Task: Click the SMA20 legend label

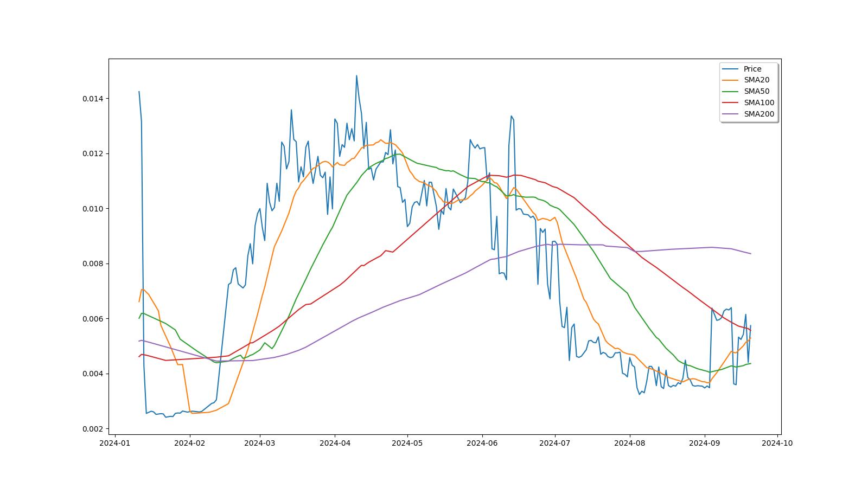Action: (756, 80)
